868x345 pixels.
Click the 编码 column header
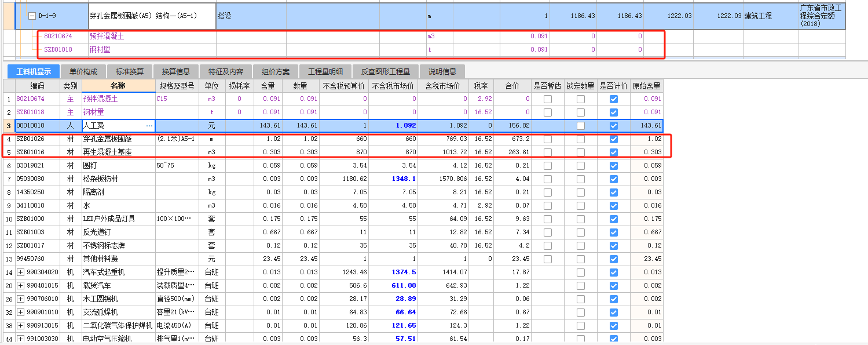click(38, 86)
